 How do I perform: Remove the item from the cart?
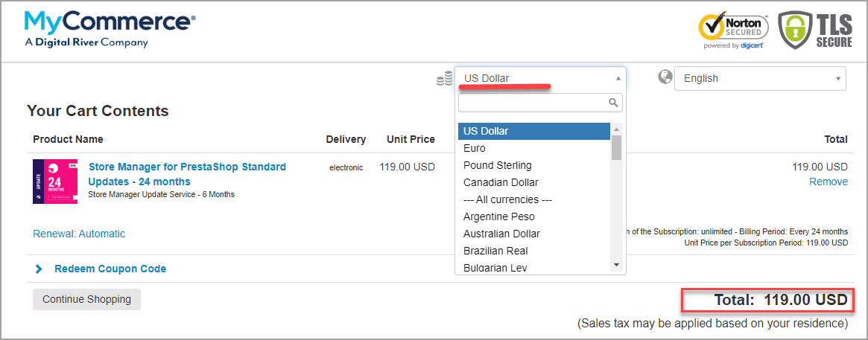[829, 182]
